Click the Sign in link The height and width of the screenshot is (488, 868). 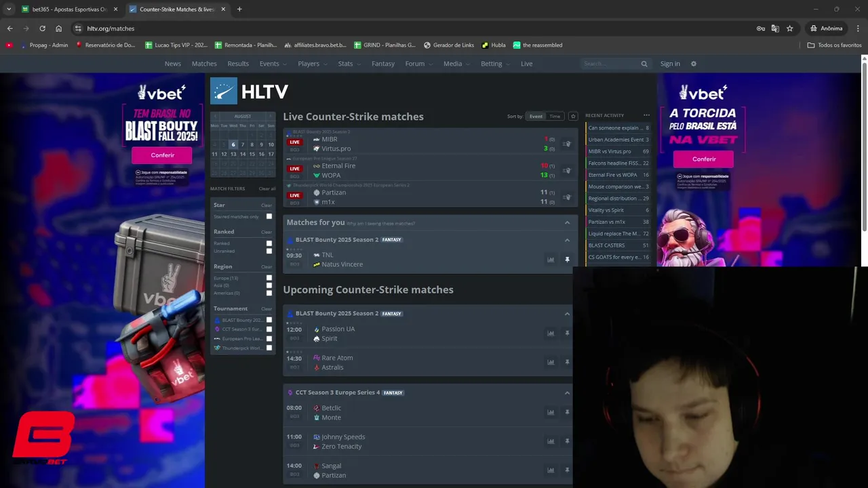pyautogui.click(x=670, y=64)
